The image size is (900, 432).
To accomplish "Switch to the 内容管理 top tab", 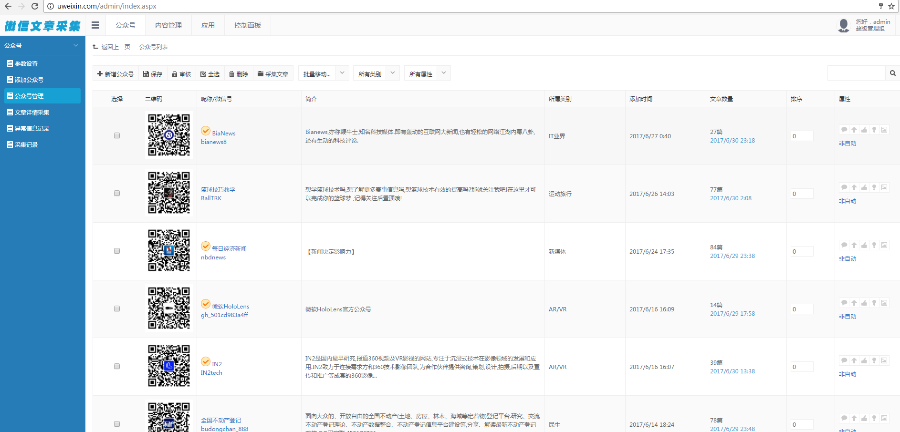I will pyautogui.click(x=168, y=25).
